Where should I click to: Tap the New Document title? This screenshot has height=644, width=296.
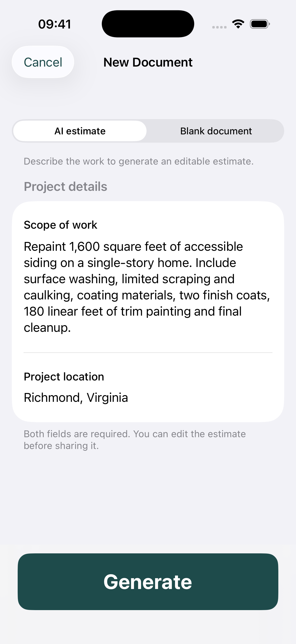tap(148, 62)
